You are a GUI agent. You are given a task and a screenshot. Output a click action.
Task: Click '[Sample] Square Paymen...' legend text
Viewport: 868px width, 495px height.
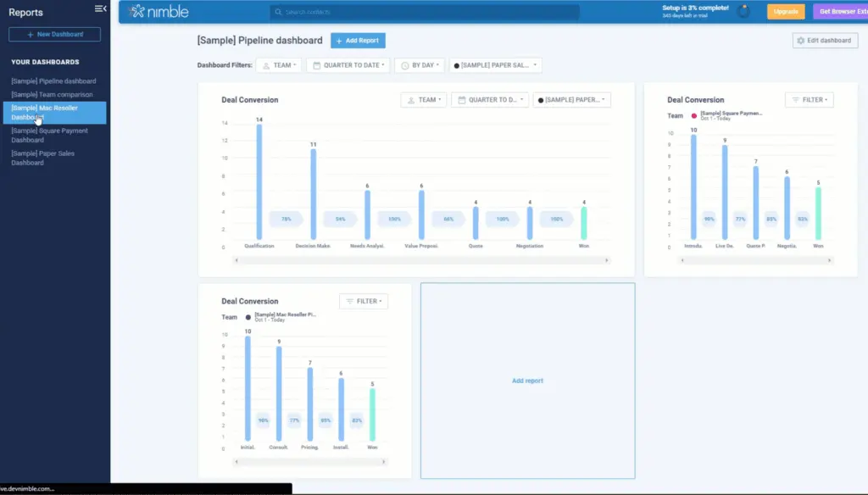pos(732,114)
